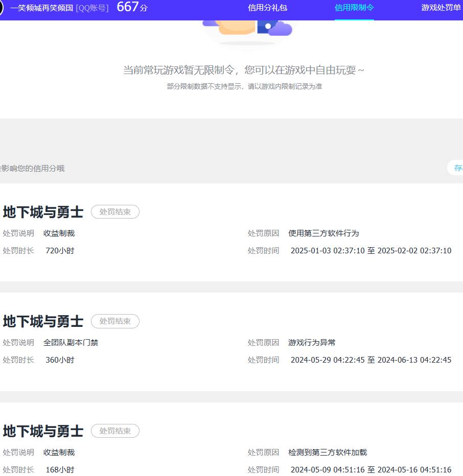Image resolution: width=463 pixels, height=476 pixels.
Task: Click the pill button at the right edge
Action: pyautogui.click(x=457, y=168)
